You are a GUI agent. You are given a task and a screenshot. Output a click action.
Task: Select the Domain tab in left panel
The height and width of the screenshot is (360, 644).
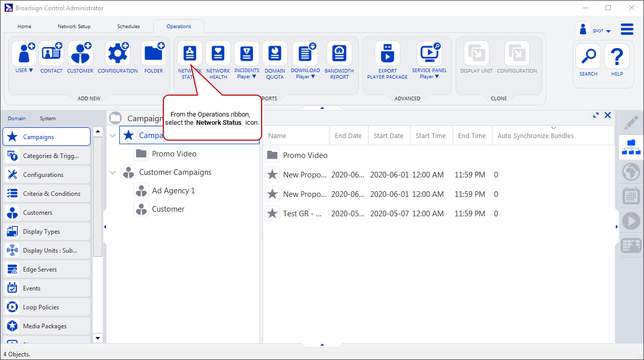tap(16, 119)
